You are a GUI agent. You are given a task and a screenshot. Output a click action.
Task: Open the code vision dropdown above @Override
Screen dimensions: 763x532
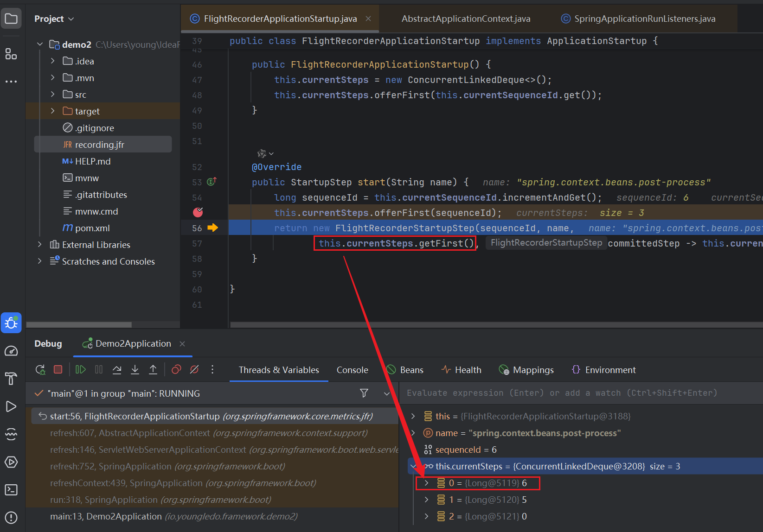click(x=265, y=153)
